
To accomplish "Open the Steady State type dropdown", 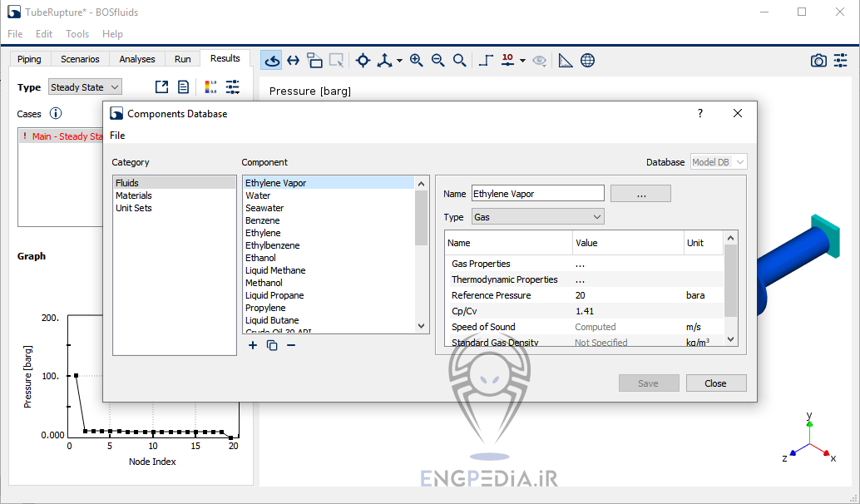I will tap(85, 87).
